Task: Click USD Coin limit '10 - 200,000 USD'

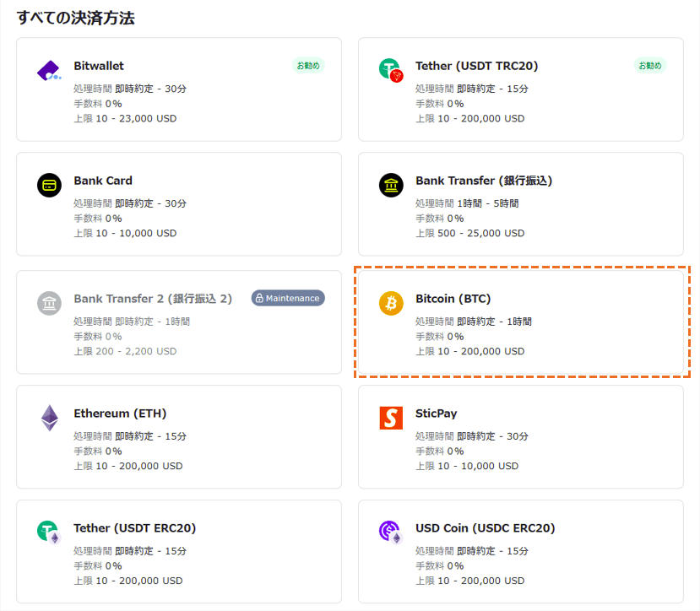Action: tap(481, 581)
